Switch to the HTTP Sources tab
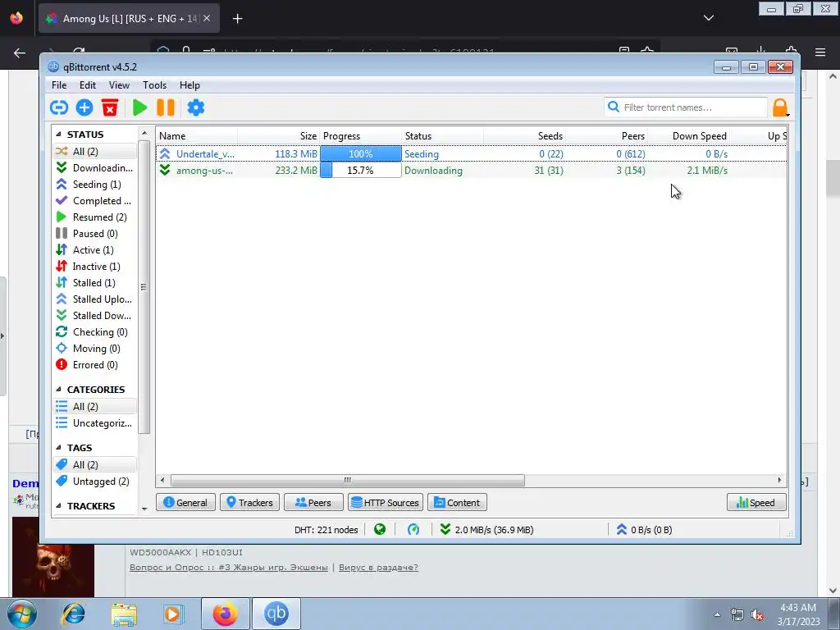This screenshot has height=630, width=840. pyautogui.click(x=386, y=503)
